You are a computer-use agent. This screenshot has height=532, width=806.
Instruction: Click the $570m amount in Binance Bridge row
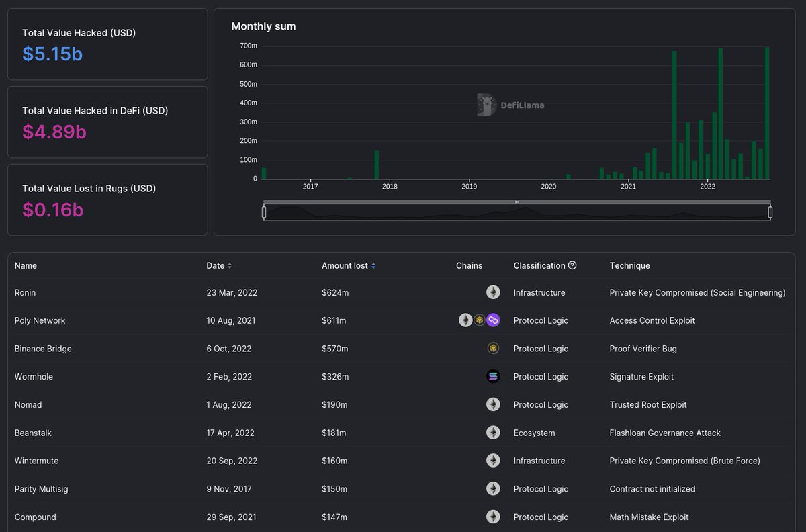[x=335, y=349]
